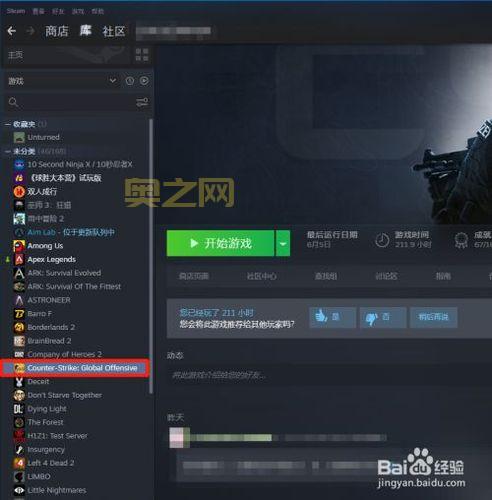Click the search magnifier icon
The image size is (492, 500).
(x=13, y=102)
